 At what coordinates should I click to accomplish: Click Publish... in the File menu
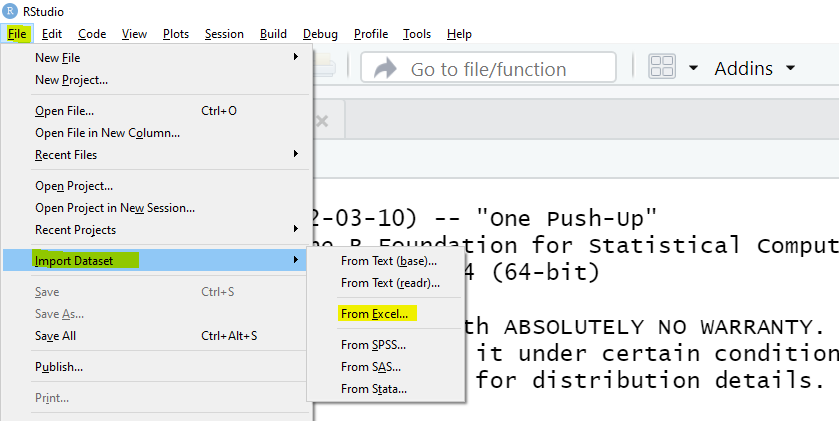(59, 367)
